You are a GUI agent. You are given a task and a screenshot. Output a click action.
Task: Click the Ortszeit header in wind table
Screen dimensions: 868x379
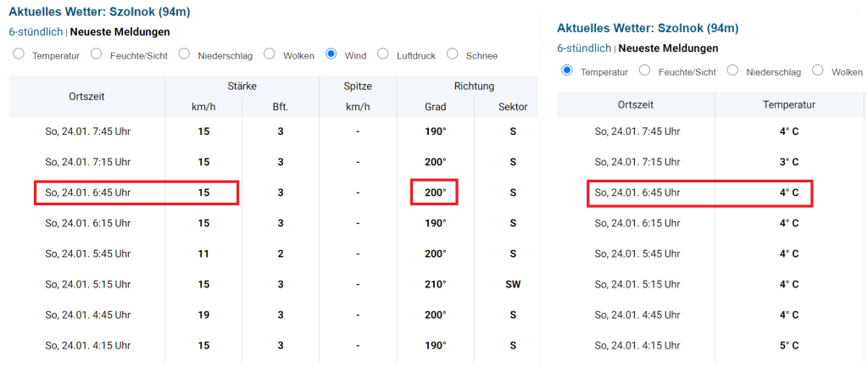pos(86,97)
